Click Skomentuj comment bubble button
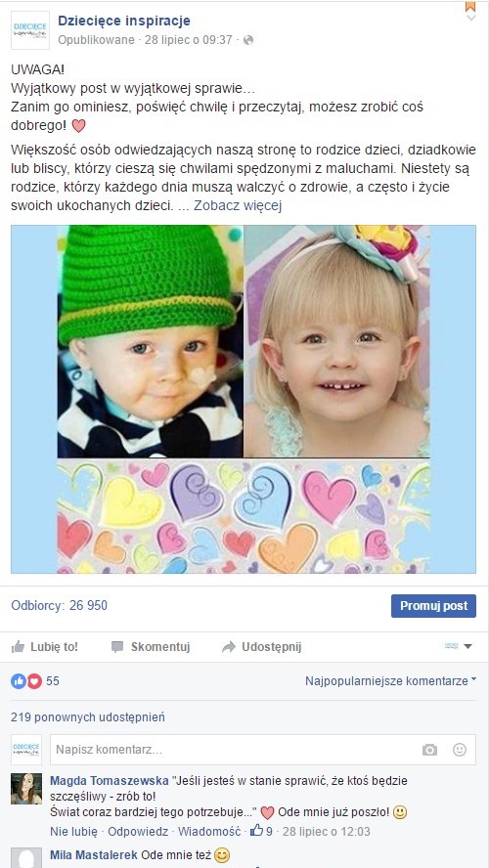 pyautogui.click(x=150, y=646)
